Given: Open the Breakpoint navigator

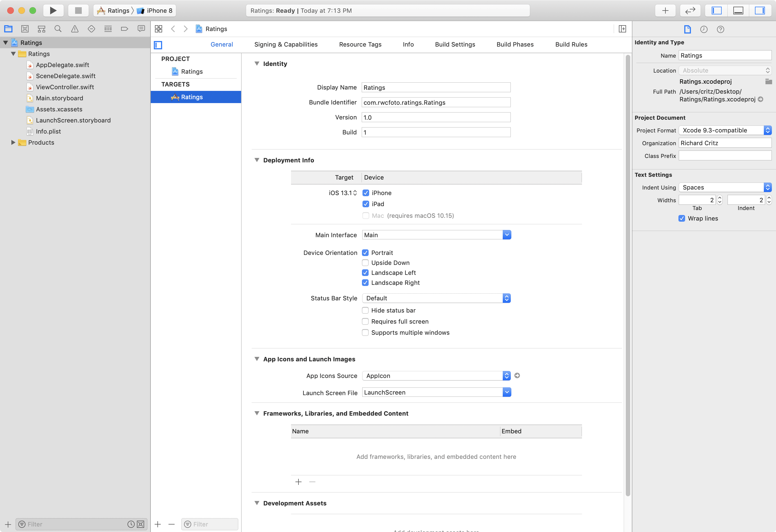Looking at the screenshot, I should point(124,29).
